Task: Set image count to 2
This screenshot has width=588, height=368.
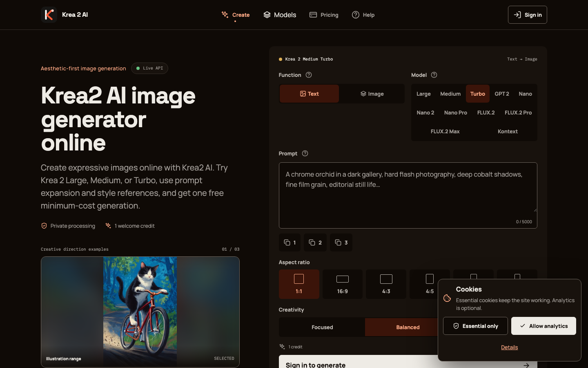Action: [x=315, y=242]
